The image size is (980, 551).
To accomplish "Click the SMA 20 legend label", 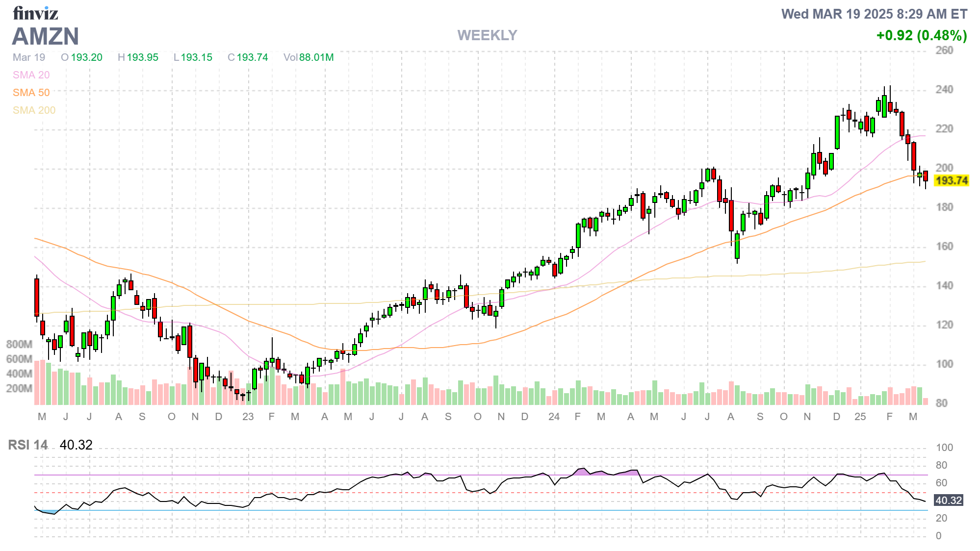I will coord(31,75).
